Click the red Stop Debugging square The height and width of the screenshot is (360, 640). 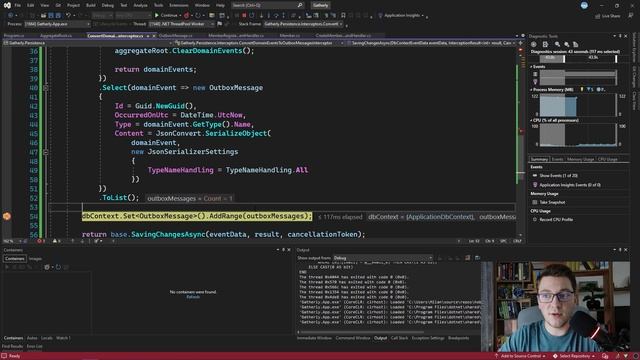click(x=244, y=16)
